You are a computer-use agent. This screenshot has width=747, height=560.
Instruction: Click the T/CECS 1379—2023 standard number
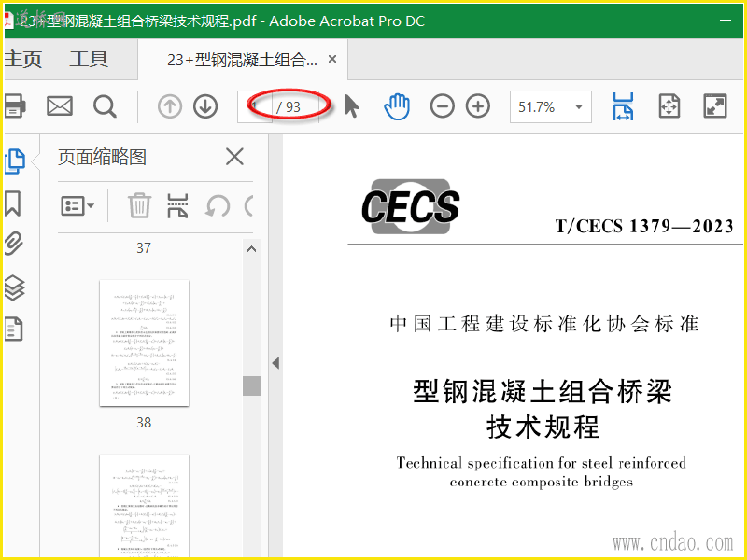644,226
